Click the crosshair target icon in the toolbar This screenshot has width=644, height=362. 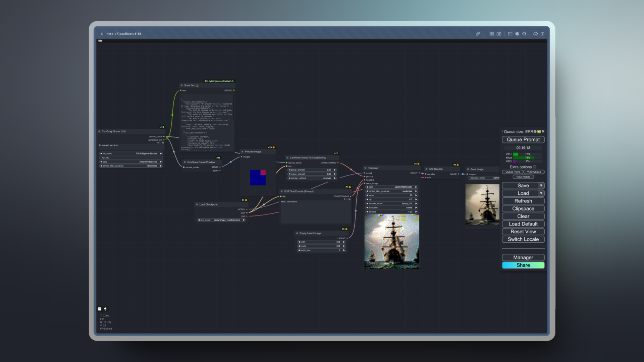(524, 34)
